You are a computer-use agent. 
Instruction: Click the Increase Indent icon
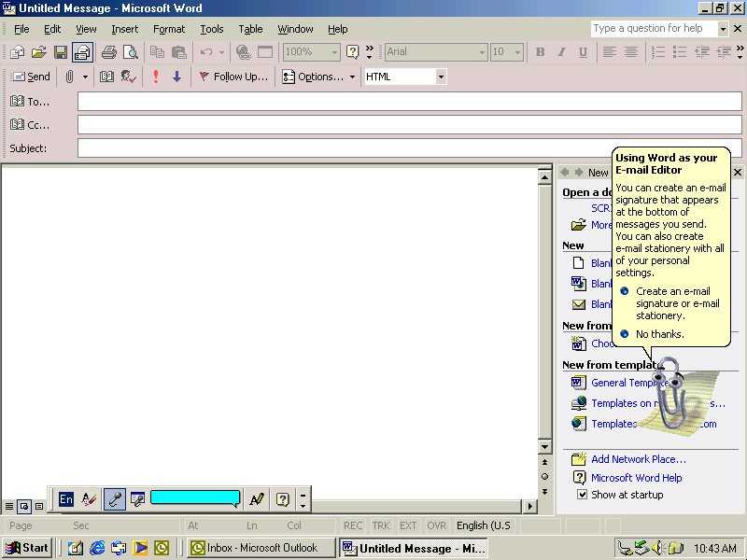pos(724,52)
